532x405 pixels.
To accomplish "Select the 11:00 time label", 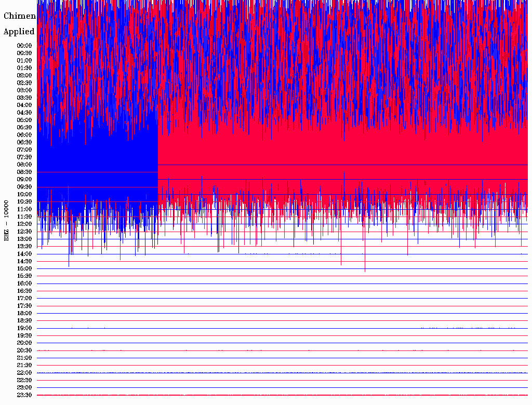I will [24, 209].
